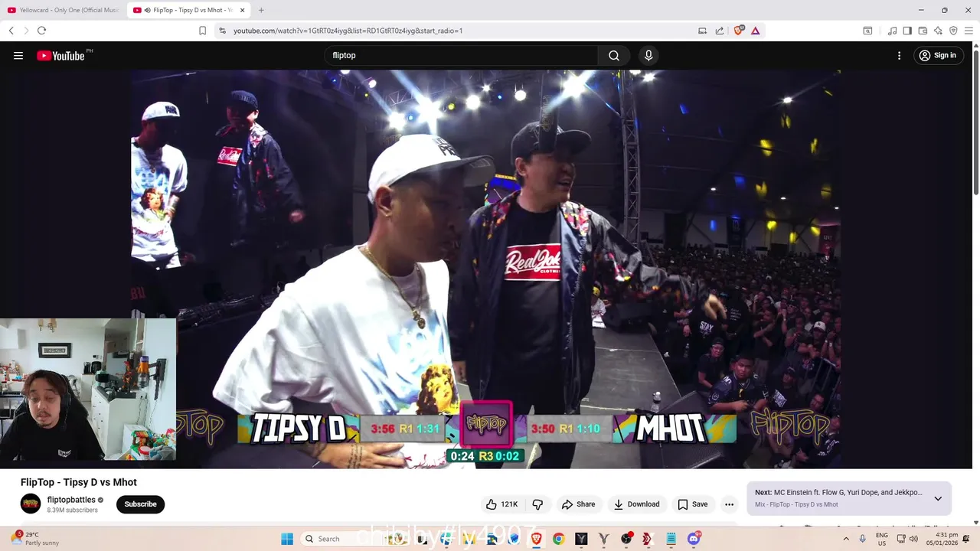Open the YouTube guide hamburger menu

click(18, 55)
